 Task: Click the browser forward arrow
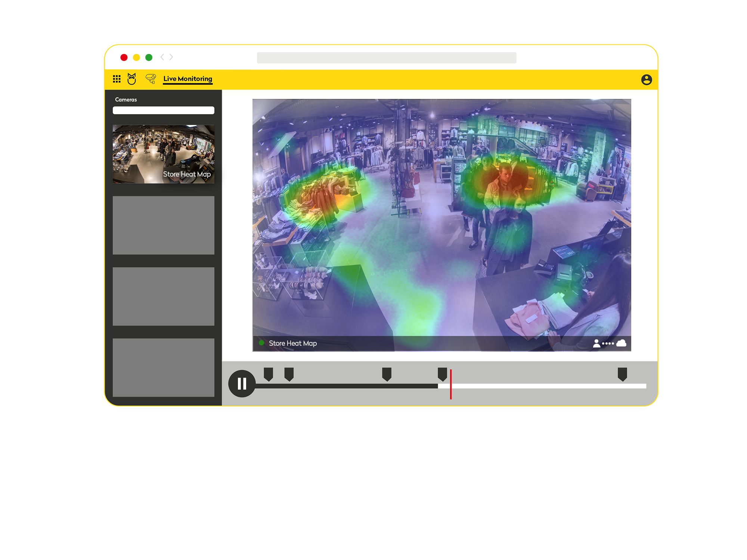(x=171, y=57)
